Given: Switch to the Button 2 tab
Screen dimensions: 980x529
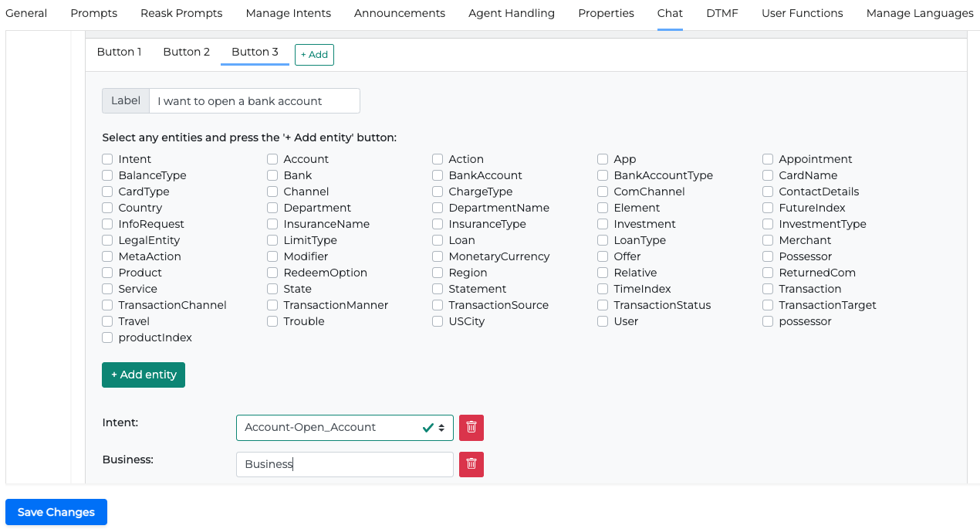Looking at the screenshot, I should click(x=186, y=52).
